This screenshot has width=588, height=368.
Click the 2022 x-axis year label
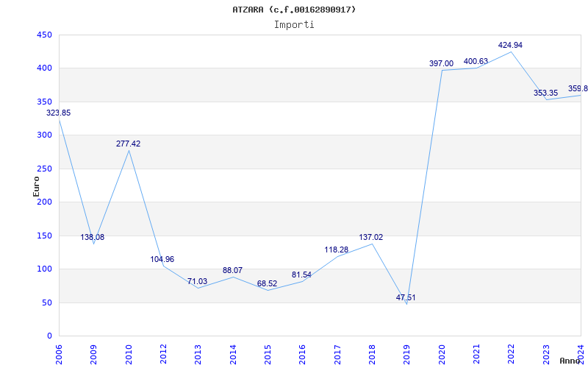point(511,355)
